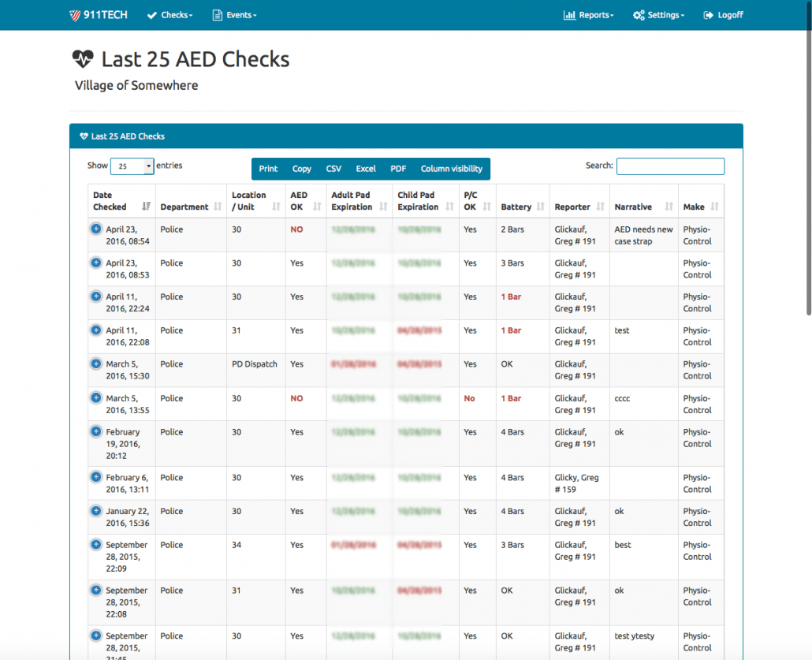Open the Events dropdown menu
Screen dimensions: 812x660
click(x=234, y=14)
